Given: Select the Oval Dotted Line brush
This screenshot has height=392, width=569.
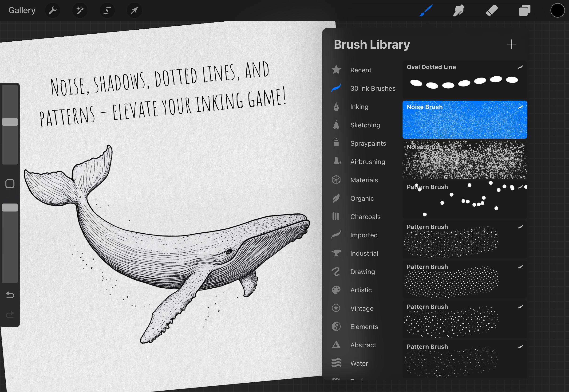Looking at the screenshot, I should click(x=465, y=80).
